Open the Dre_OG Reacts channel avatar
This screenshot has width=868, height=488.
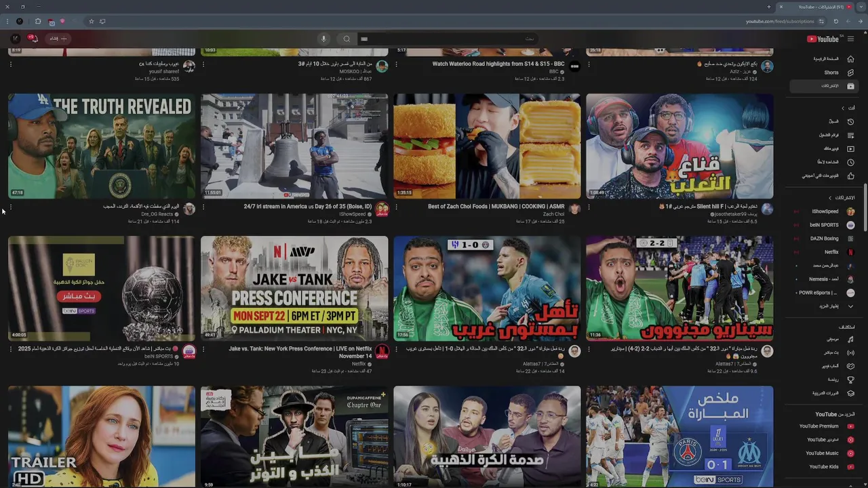pos(189,209)
